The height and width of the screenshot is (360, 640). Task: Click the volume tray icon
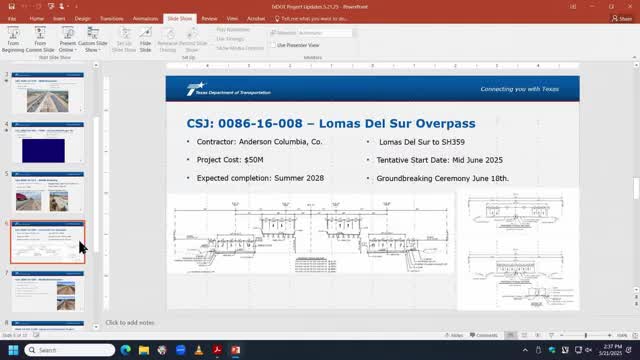(x=589, y=350)
